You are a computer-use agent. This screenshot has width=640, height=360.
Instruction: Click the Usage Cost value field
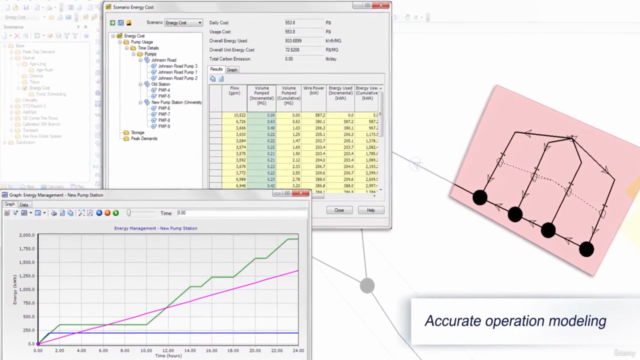coord(304,32)
